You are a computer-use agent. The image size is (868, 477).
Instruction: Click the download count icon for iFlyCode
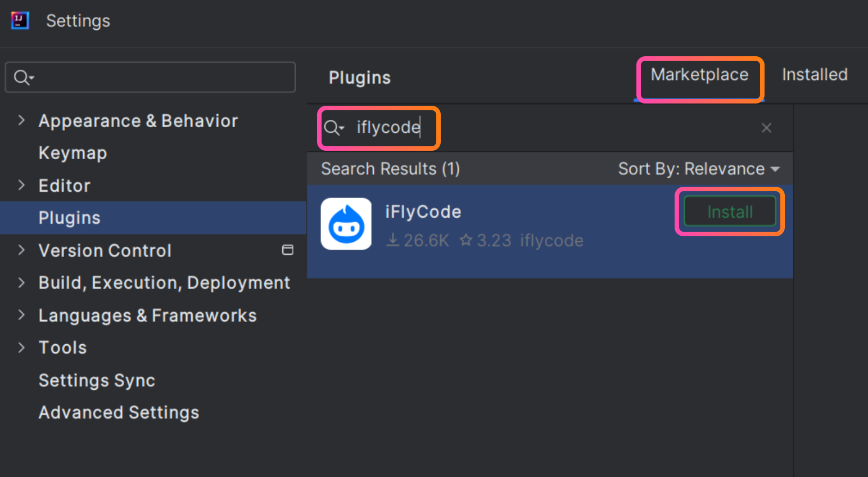392,240
